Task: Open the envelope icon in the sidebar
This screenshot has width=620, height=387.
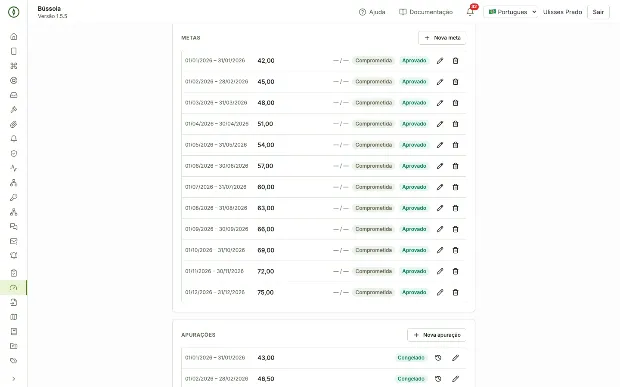Action: [13, 241]
